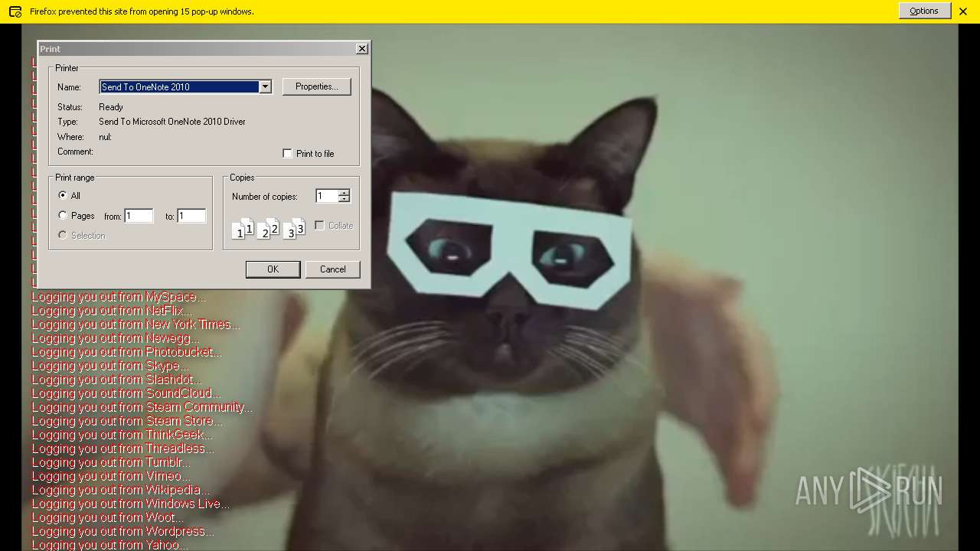Click the disabled Selection radio button
This screenshot has height=551, width=980.
click(63, 235)
